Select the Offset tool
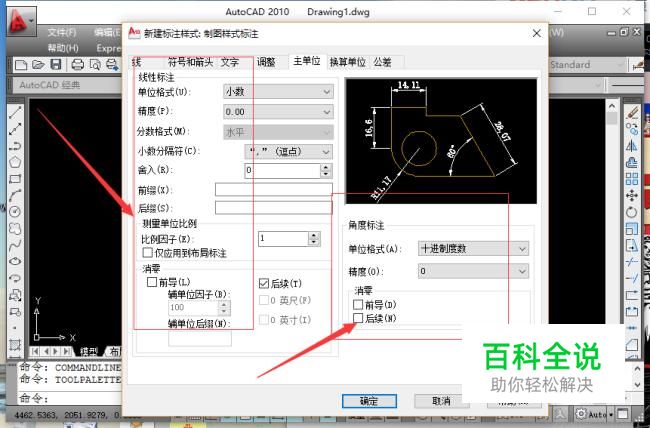 point(632,163)
